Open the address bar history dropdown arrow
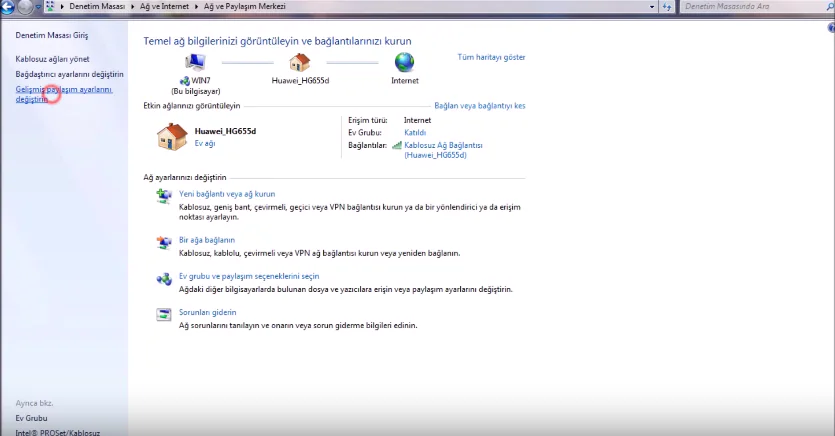The width and height of the screenshot is (835, 436). [652, 7]
